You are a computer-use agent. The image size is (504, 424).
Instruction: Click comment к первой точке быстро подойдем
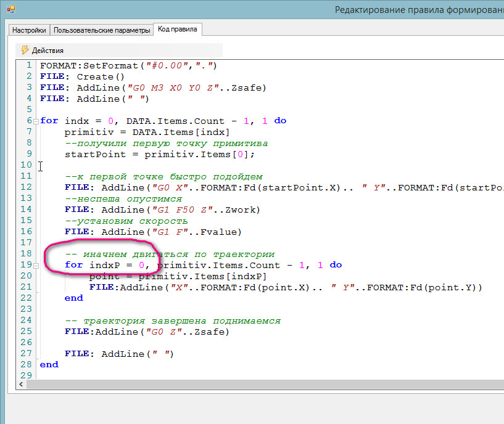pos(163,177)
